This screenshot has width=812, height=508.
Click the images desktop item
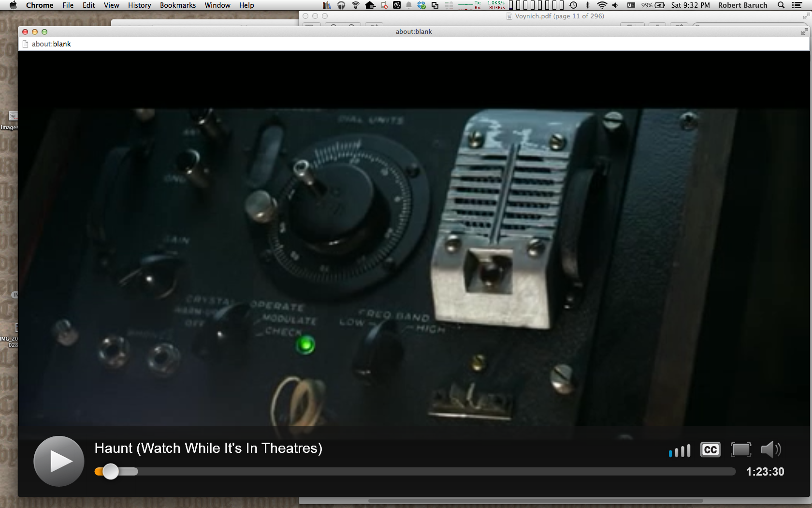[9, 121]
